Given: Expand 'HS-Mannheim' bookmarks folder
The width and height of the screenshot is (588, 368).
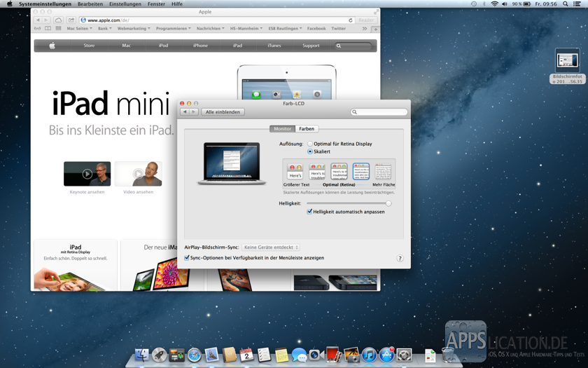Looking at the screenshot, I should tap(246, 29).
